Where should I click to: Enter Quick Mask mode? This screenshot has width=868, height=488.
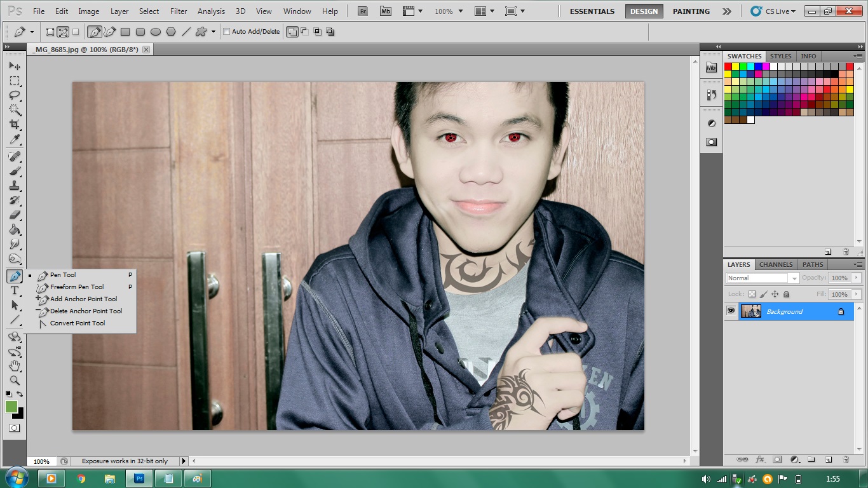[14, 428]
